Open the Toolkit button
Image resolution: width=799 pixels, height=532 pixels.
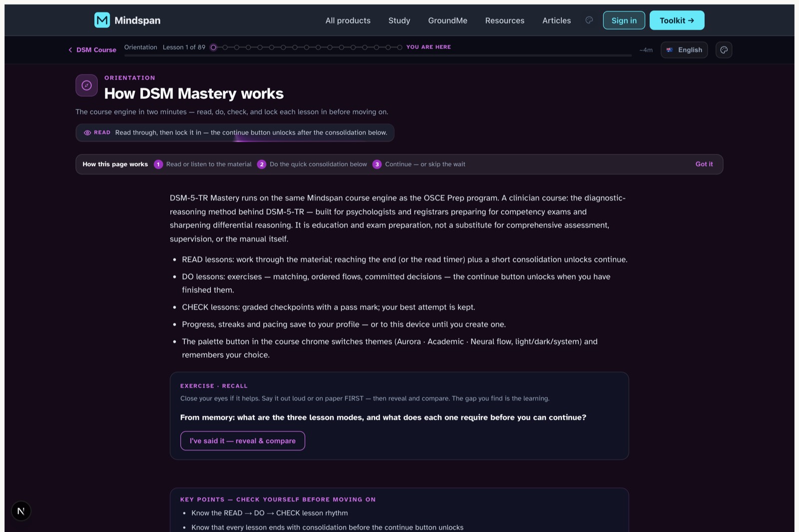[677, 20]
